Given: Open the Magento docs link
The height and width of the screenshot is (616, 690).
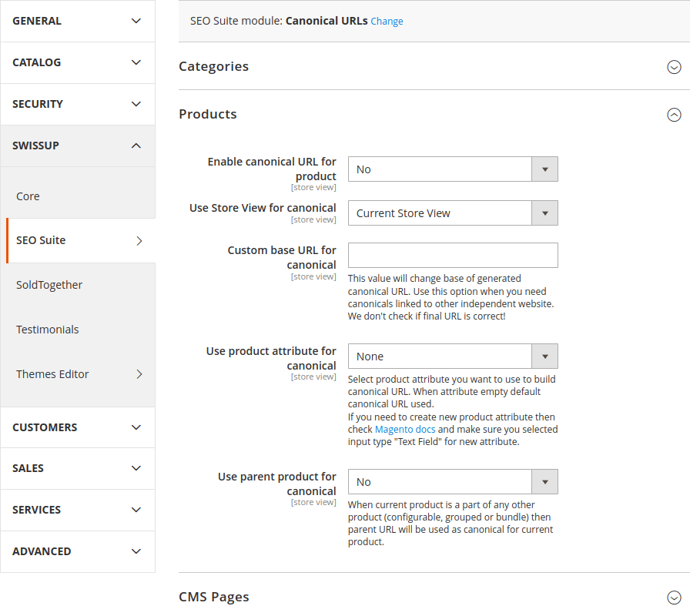Looking at the screenshot, I should click(405, 430).
